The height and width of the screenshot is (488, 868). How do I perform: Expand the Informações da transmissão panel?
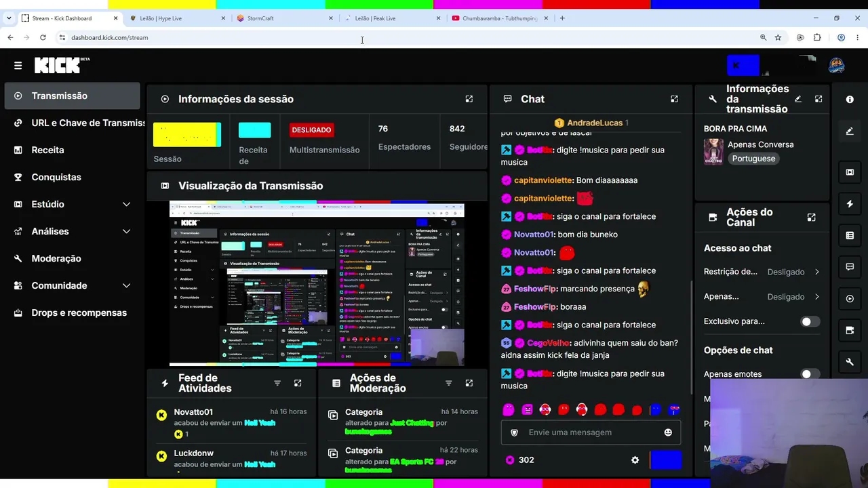818,99
